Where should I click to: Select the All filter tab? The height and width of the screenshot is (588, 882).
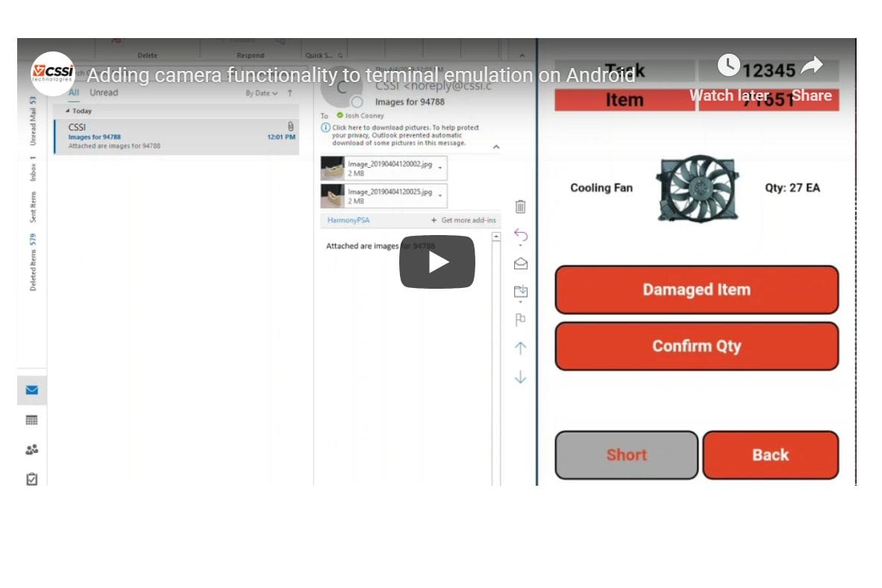(74, 93)
